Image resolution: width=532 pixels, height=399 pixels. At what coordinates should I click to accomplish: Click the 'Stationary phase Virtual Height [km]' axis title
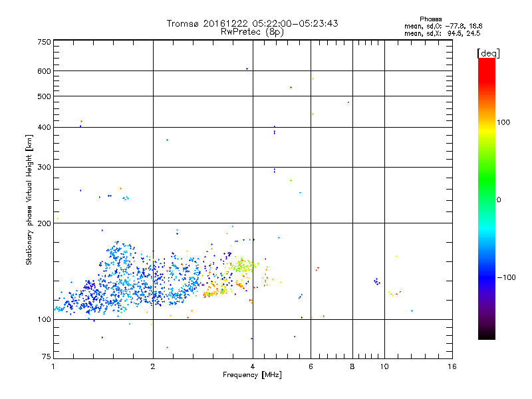tap(29, 199)
